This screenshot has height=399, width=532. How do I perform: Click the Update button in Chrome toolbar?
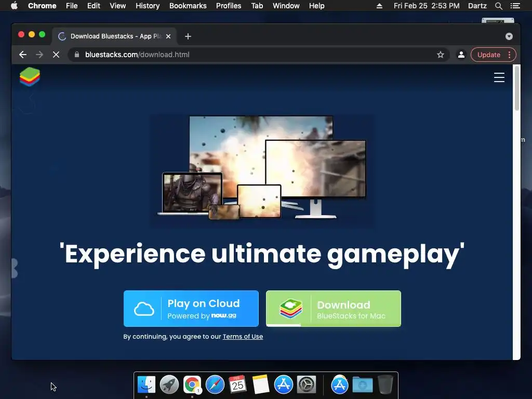click(x=488, y=55)
